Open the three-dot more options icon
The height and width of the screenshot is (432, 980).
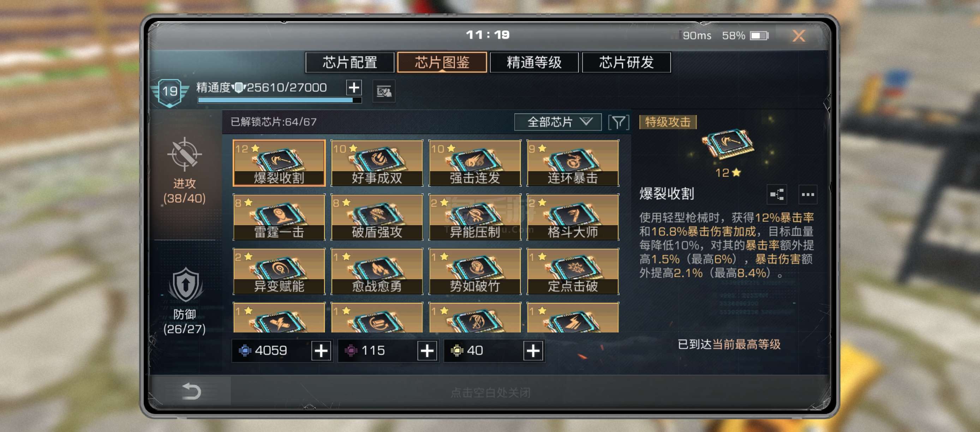(808, 195)
